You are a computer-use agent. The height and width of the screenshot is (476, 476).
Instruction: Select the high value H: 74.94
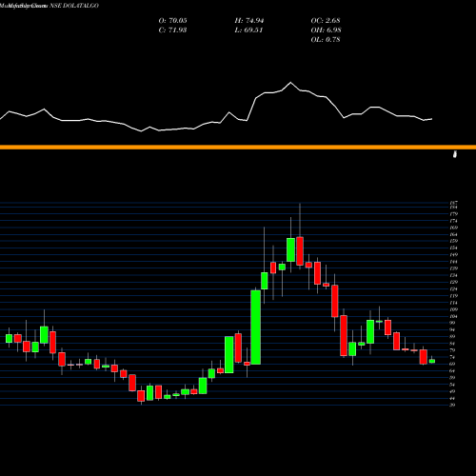[x=249, y=21]
